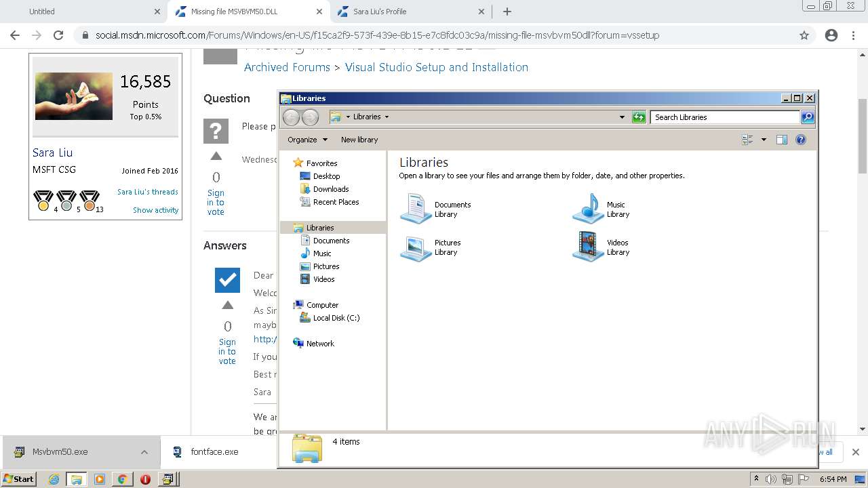Open the address bar history dropdown
The width and height of the screenshot is (868, 488).
point(622,117)
